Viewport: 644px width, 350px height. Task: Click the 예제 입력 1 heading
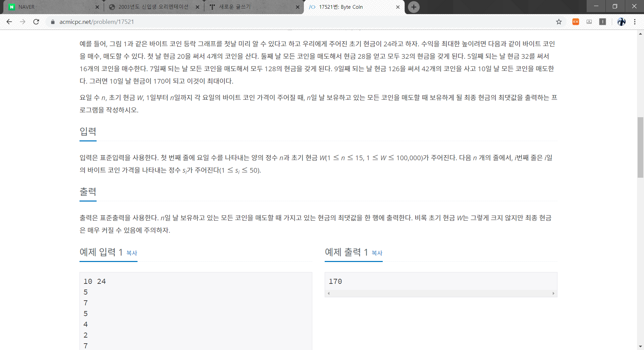point(101,252)
